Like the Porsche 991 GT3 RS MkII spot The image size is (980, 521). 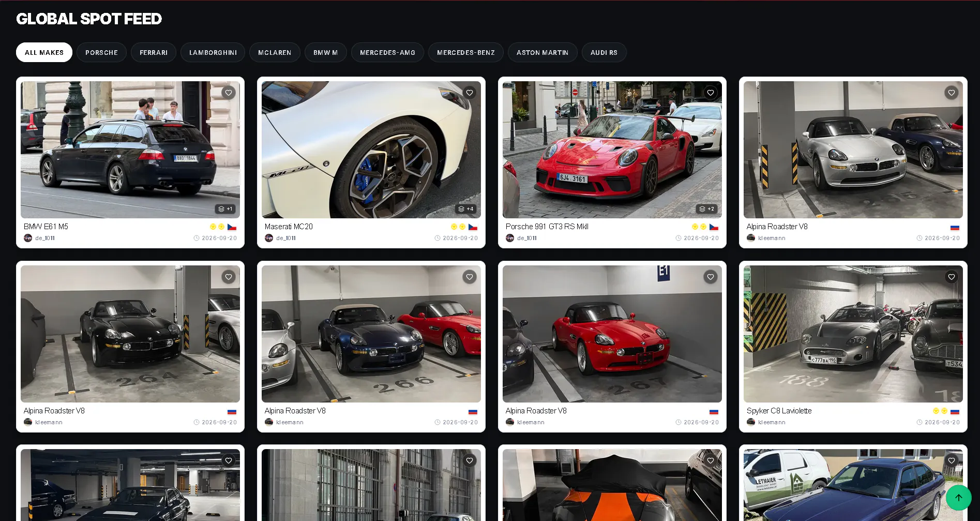click(x=711, y=93)
